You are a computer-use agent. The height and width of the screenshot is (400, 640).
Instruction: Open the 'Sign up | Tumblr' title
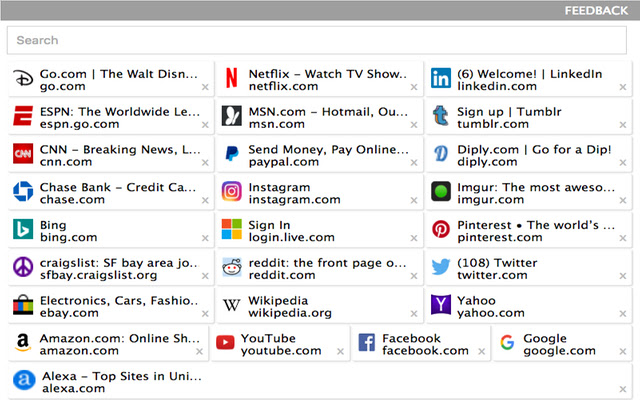coord(509,112)
